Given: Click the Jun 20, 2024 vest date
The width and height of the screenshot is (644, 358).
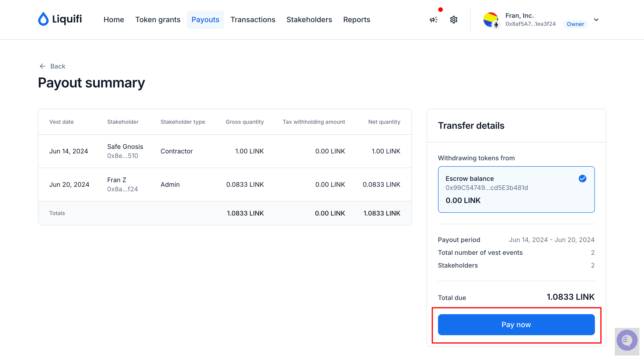Looking at the screenshot, I should [x=69, y=184].
